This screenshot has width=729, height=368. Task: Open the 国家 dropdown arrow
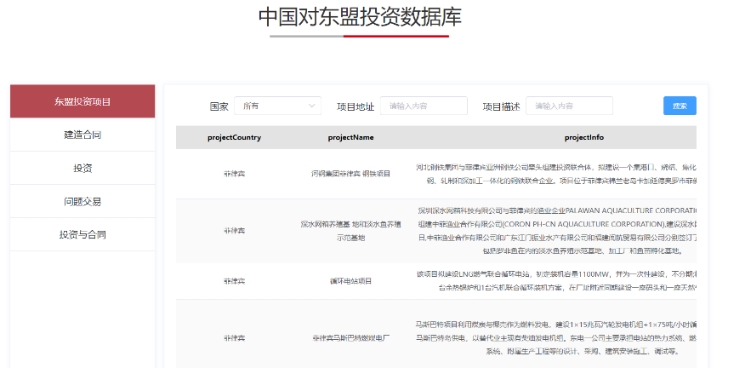coord(312,106)
